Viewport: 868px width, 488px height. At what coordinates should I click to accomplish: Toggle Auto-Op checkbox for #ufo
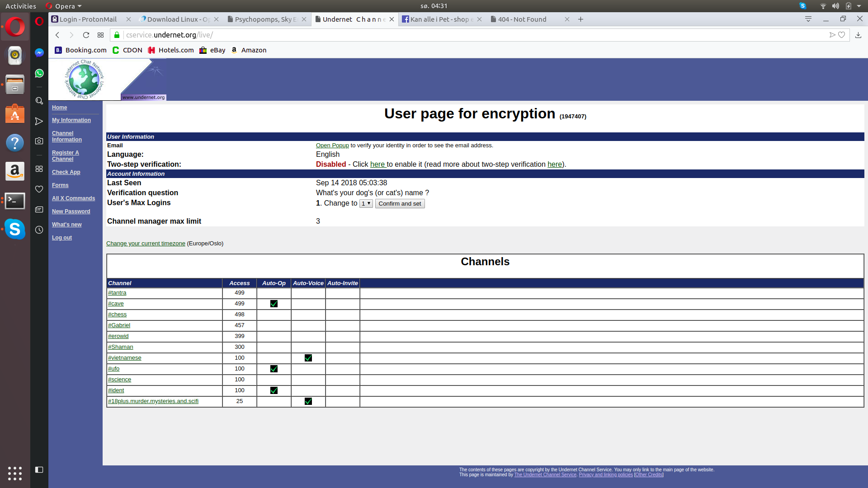tap(274, 369)
